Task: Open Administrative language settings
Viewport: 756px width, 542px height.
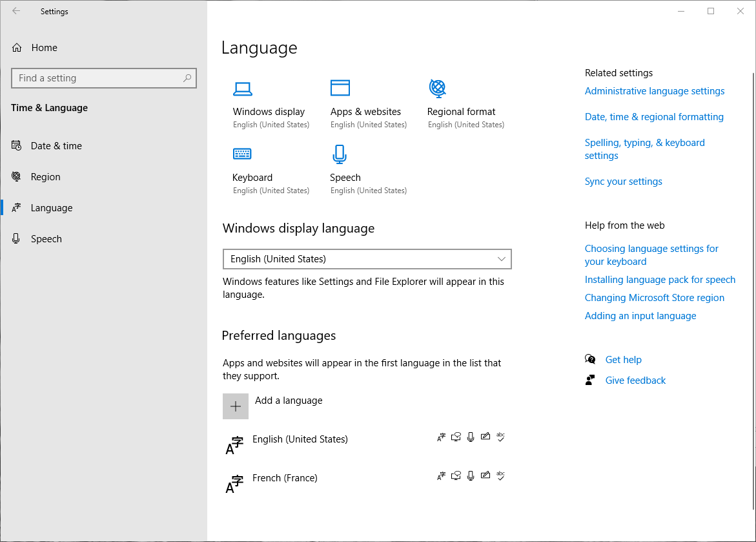Action: (x=654, y=90)
